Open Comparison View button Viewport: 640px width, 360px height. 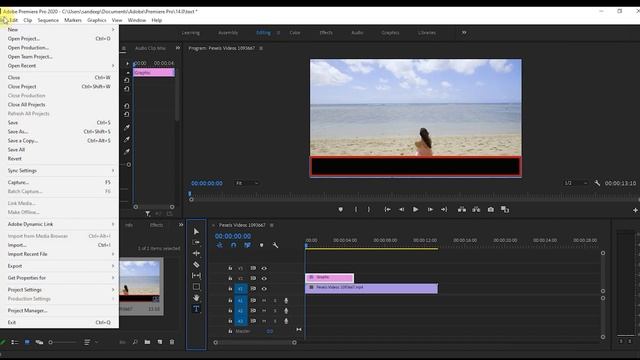(505, 209)
